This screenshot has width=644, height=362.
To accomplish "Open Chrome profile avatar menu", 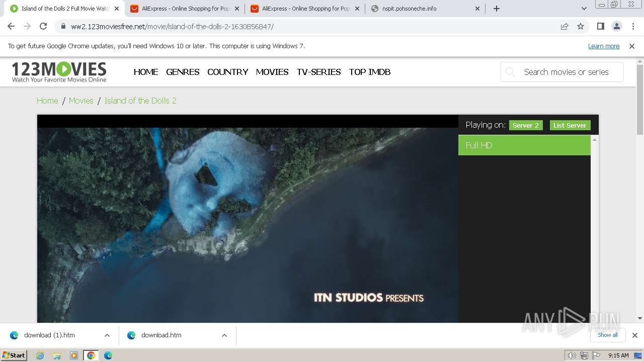I will point(616,26).
